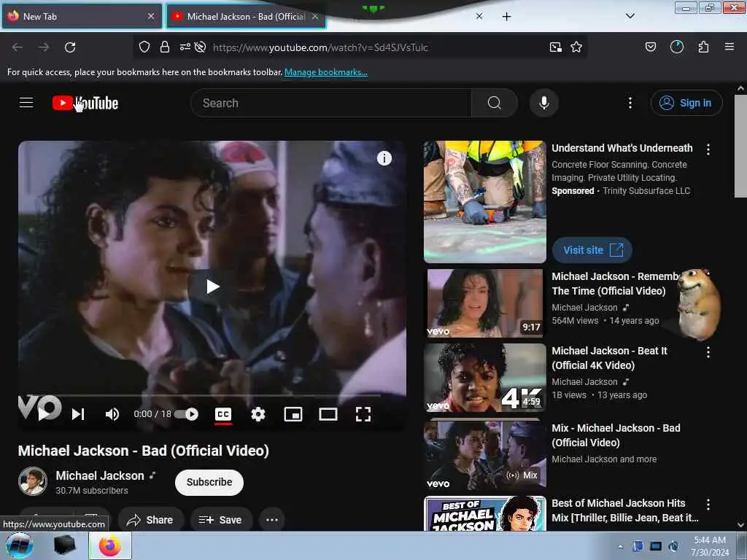Reload the current page
The height and width of the screenshot is (560, 747).
(x=70, y=47)
